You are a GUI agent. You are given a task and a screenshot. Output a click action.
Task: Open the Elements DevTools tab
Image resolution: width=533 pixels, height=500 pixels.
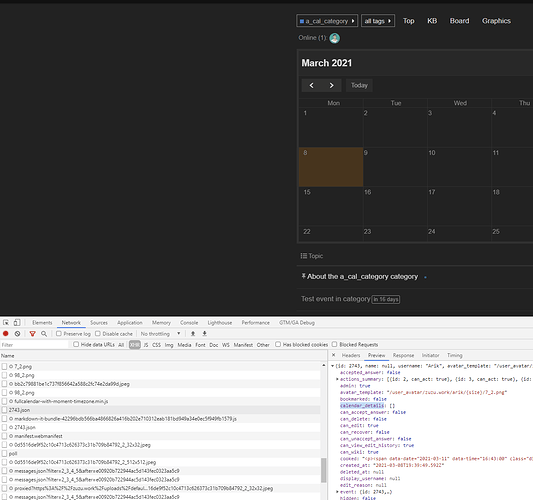(42, 323)
